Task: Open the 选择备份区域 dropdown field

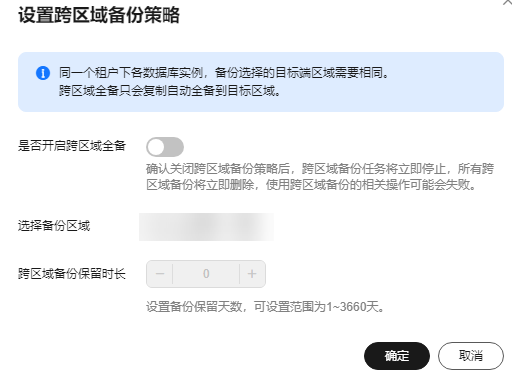Action: pyautogui.click(x=206, y=227)
